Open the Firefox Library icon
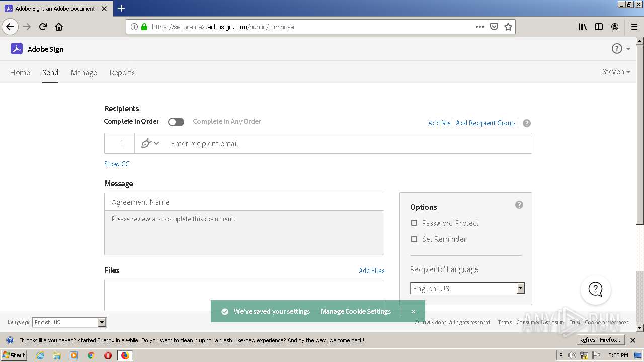 (x=583, y=27)
